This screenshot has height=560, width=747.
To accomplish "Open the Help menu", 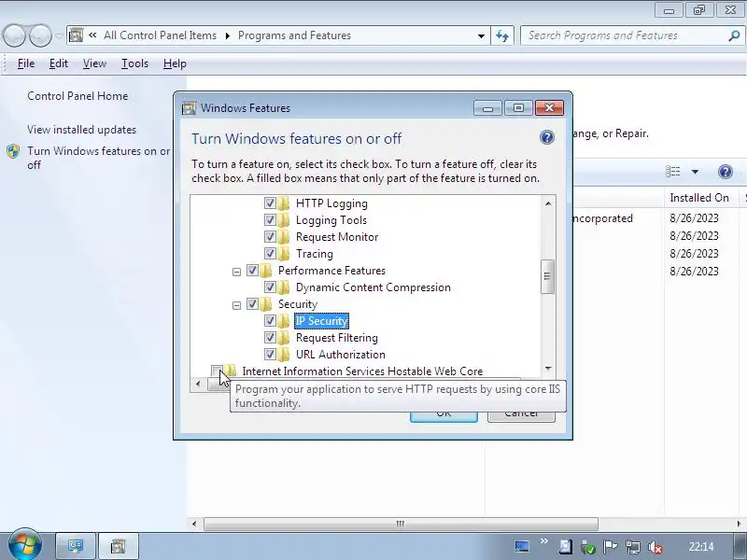I will 175,63.
